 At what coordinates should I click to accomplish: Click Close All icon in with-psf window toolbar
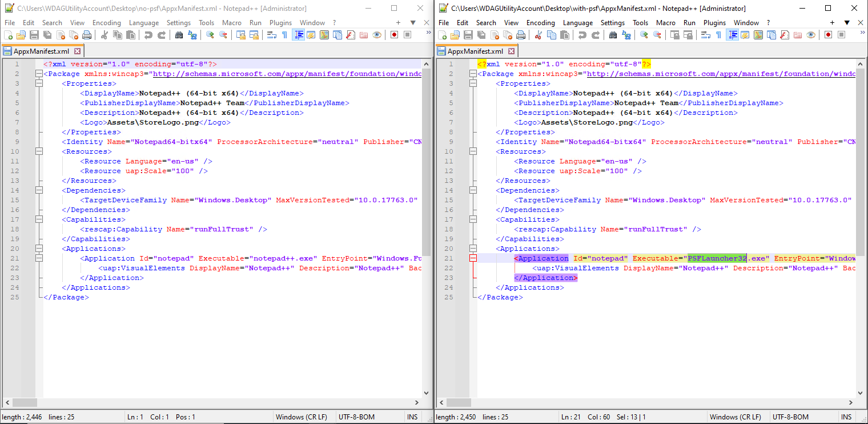[508, 35]
